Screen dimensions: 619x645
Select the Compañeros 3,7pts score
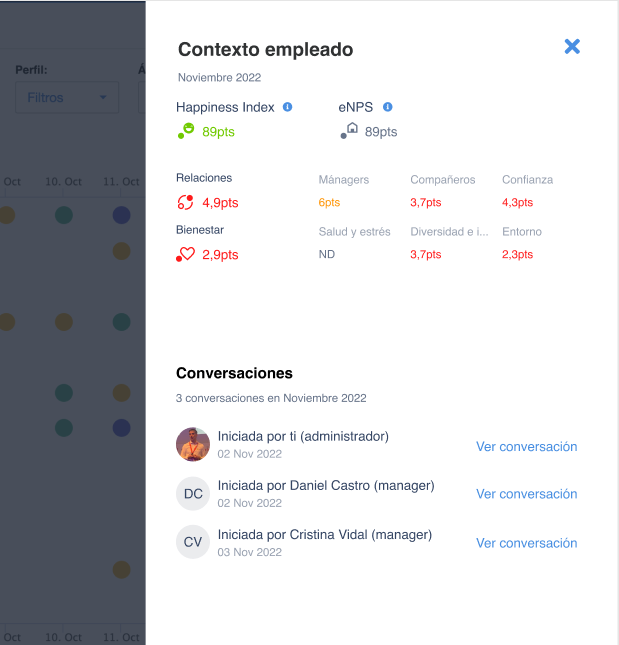pyautogui.click(x=426, y=202)
